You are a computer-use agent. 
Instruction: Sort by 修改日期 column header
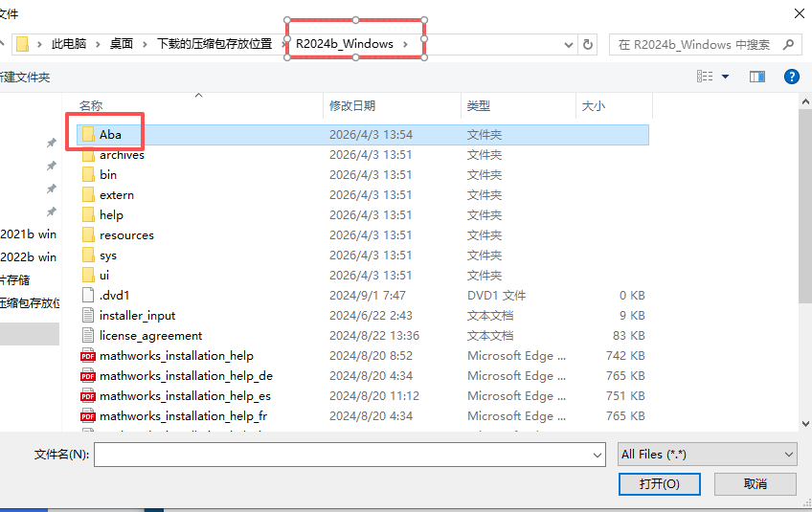(352, 105)
